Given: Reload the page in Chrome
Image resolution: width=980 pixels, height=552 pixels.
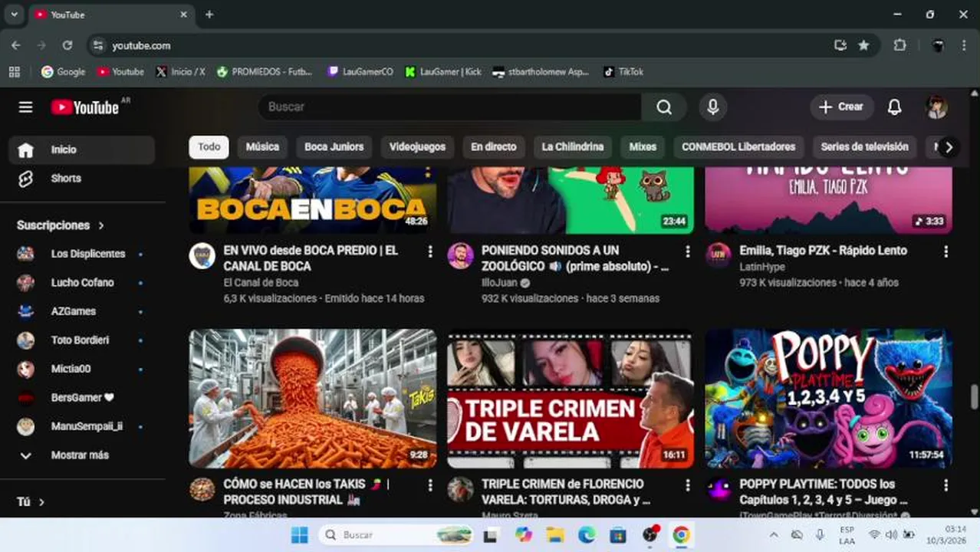Looking at the screenshot, I should tap(67, 46).
